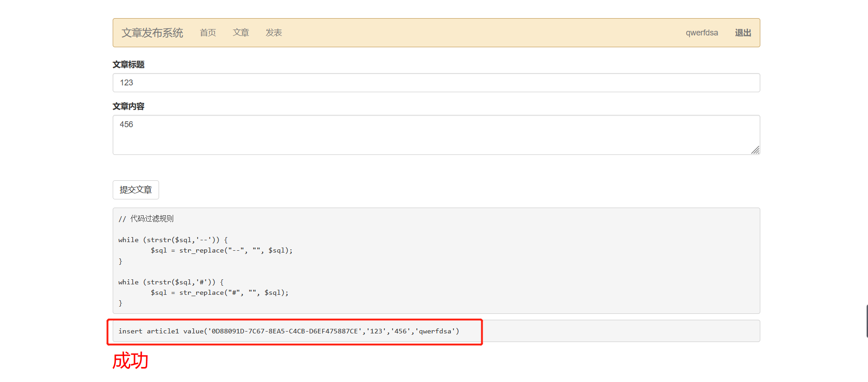Click the qwerfdsa username link
The width and height of the screenshot is (868, 382).
tap(702, 33)
